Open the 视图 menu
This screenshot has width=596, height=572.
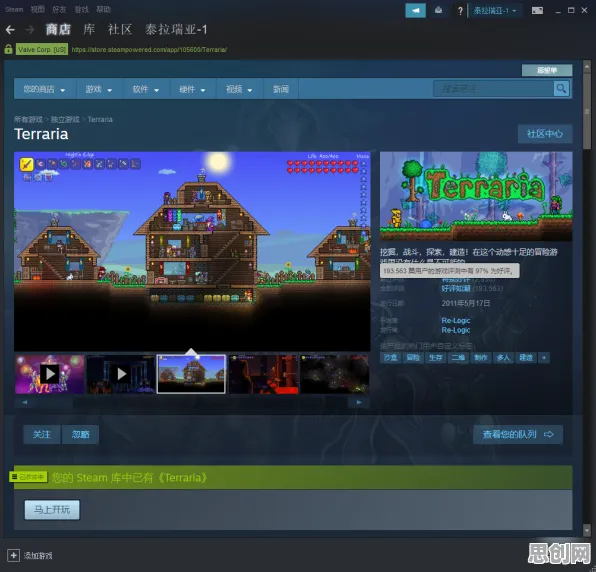coord(37,10)
